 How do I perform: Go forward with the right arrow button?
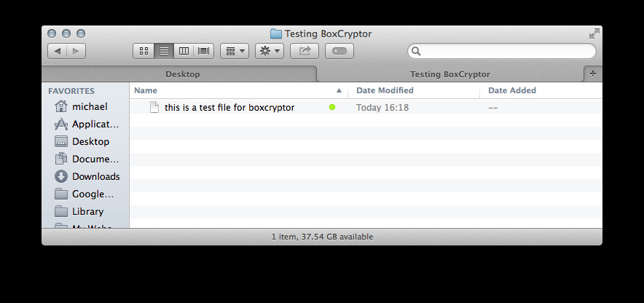[x=76, y=51]
